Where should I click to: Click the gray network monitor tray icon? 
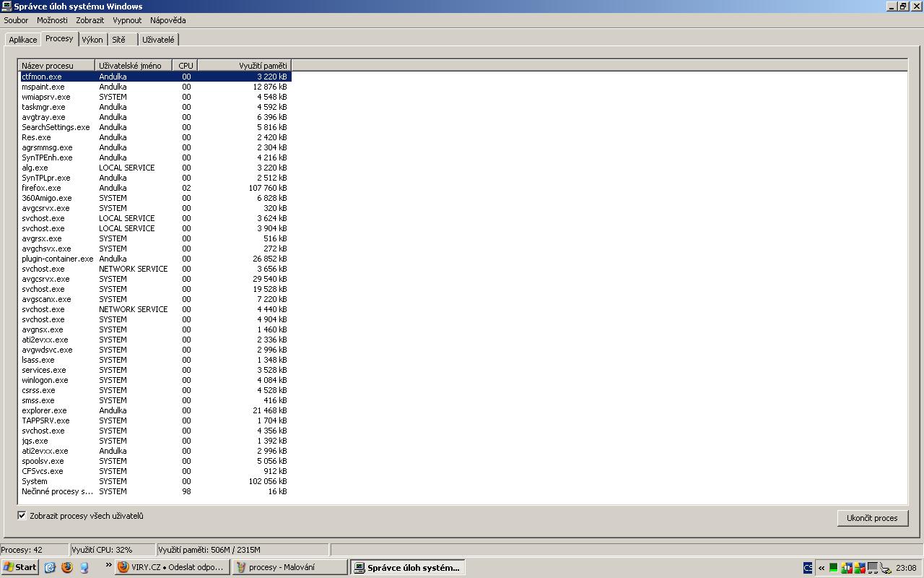pos(873,568)
